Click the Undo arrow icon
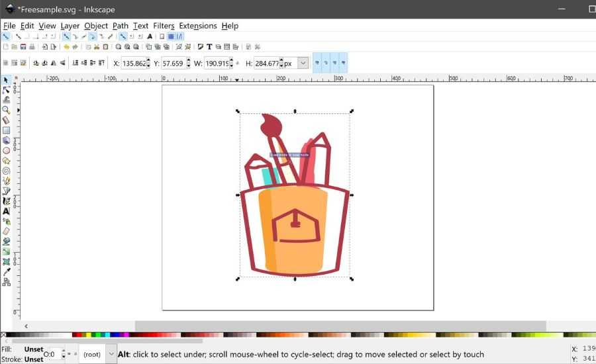 [x=66, y=47]
